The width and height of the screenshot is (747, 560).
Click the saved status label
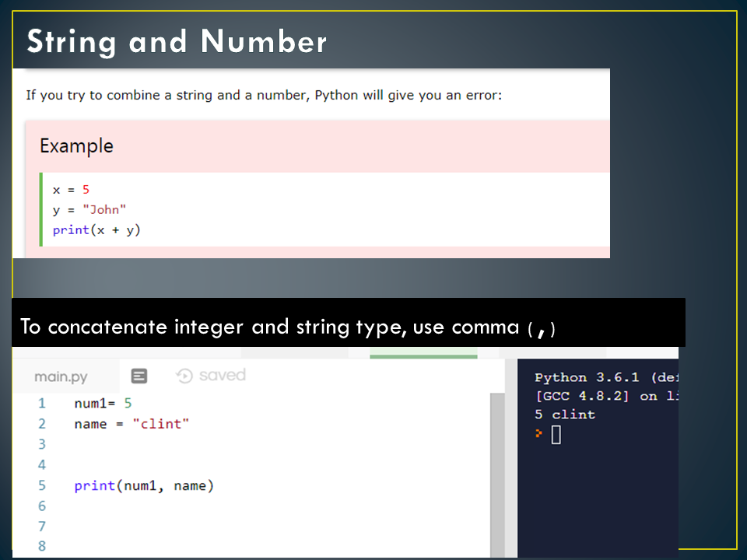(x=223, y=375)
